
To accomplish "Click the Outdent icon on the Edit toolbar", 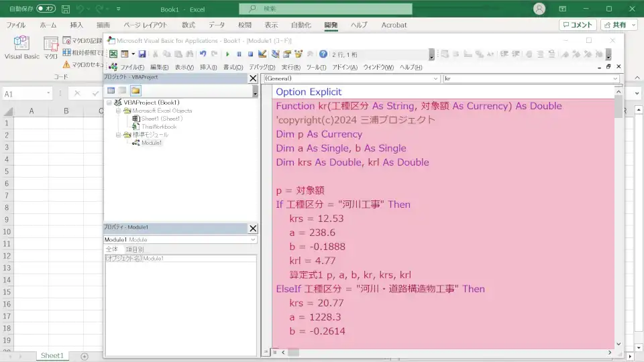I will click(x=516, y=54).
